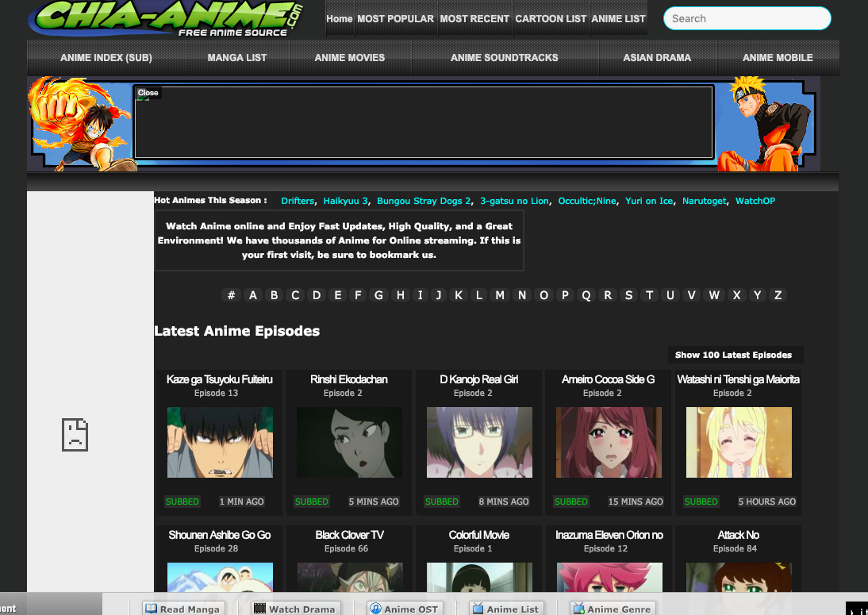Open MOST RECENT page
Screen dimensions: 868x615
coord(474,19)
